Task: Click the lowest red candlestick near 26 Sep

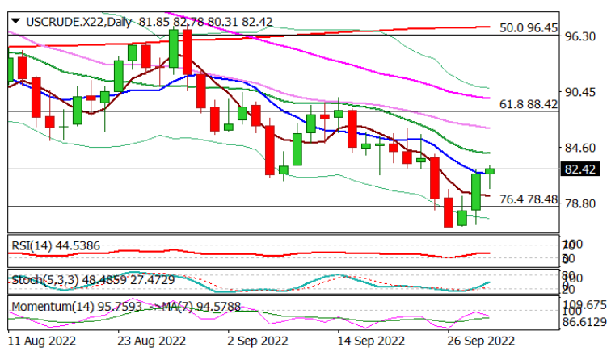Action: click(x=449, y=212)
